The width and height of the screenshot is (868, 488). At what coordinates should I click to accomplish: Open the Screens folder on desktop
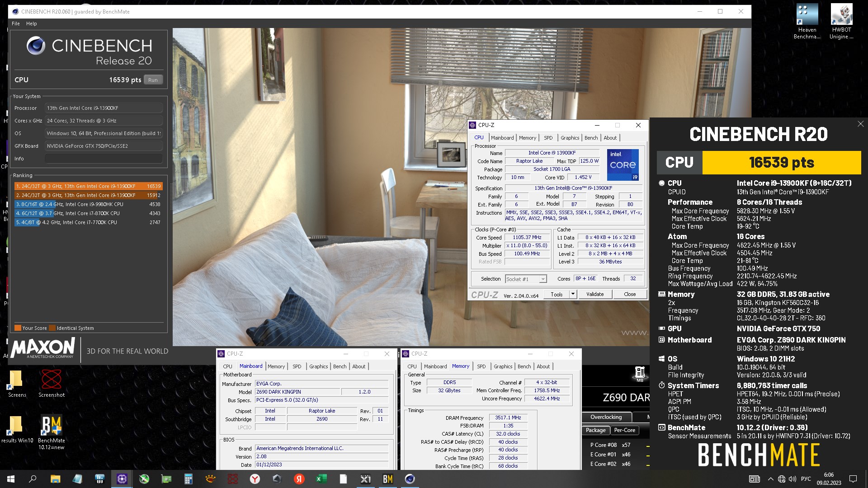click(x=17, y=384)
